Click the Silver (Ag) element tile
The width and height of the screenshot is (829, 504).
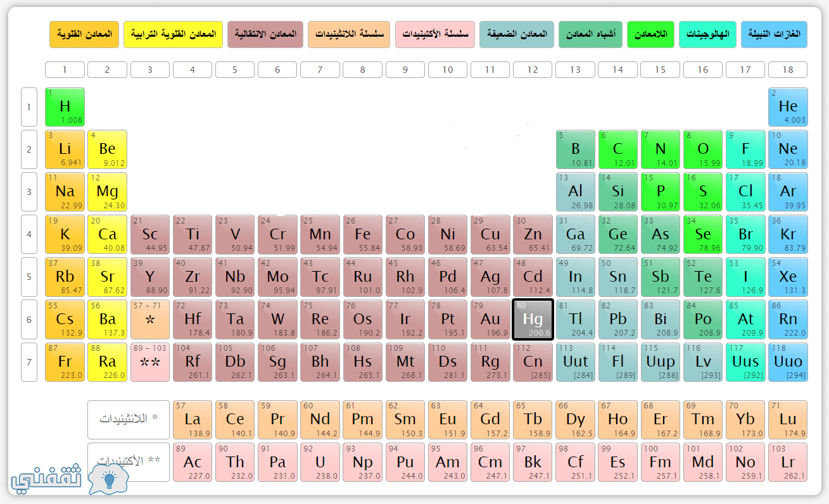point(490,277)
